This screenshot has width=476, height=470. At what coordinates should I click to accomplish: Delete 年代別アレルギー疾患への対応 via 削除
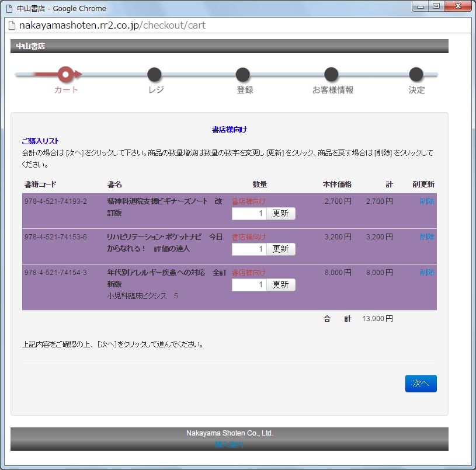point(428,271)
